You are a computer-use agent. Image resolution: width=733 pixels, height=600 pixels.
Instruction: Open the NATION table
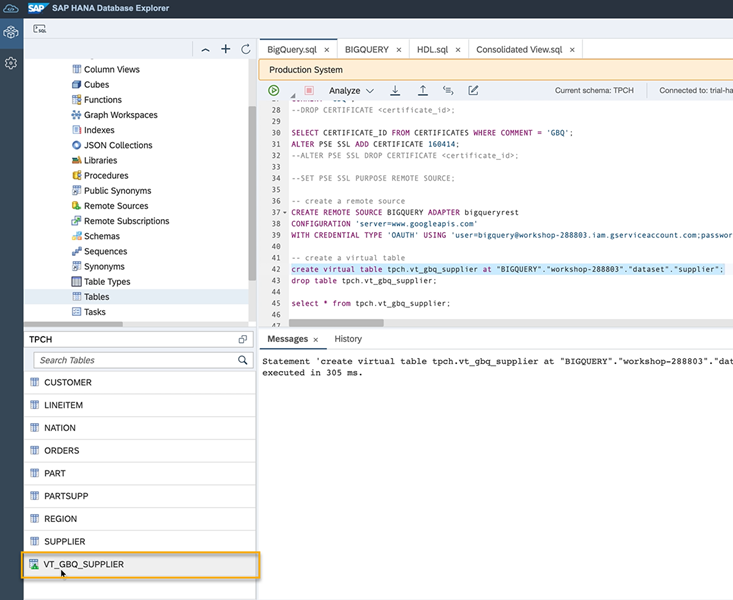[140, 428]
